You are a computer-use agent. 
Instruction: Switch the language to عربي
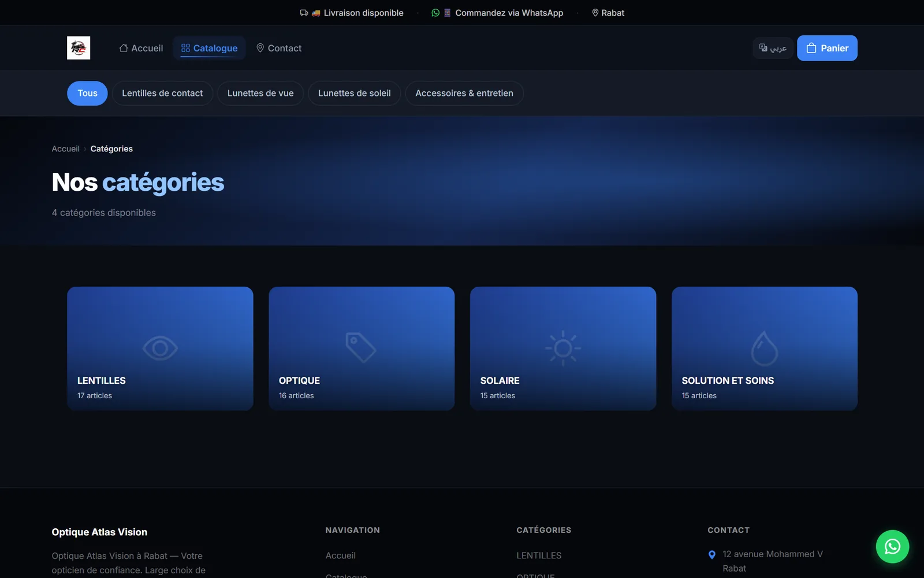[773, 48]
